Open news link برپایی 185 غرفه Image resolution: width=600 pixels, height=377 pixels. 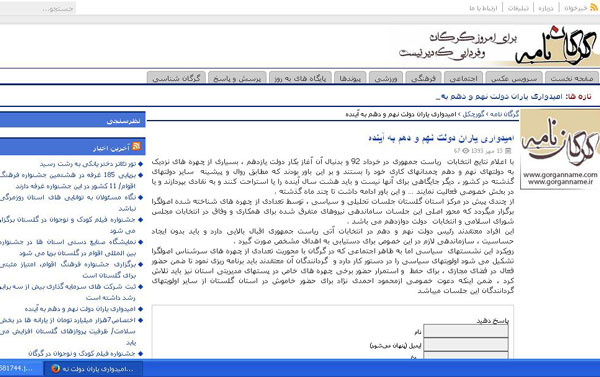pos(68,180)
